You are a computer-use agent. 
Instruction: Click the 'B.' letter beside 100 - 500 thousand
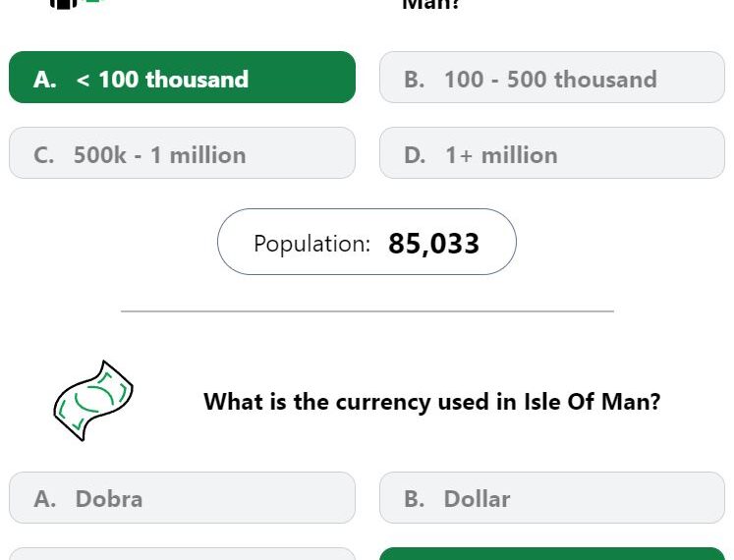(x=415, y=80)
